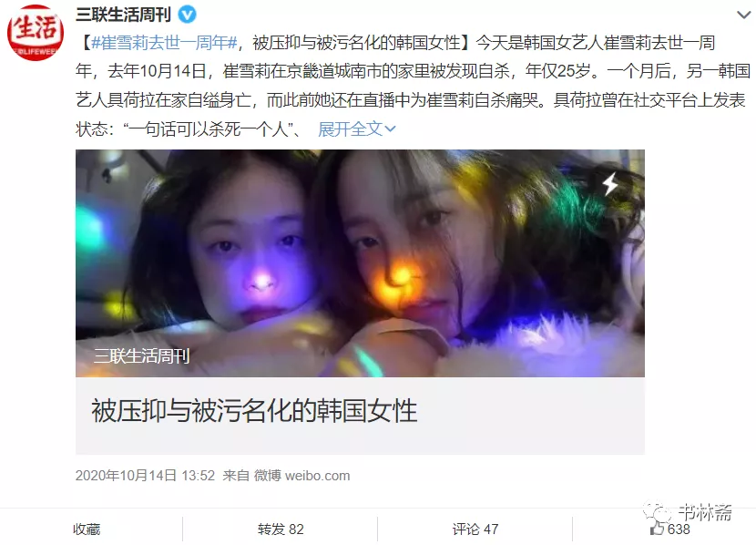
Task: Expand full text with 展开全文
Action: [351, 129]
